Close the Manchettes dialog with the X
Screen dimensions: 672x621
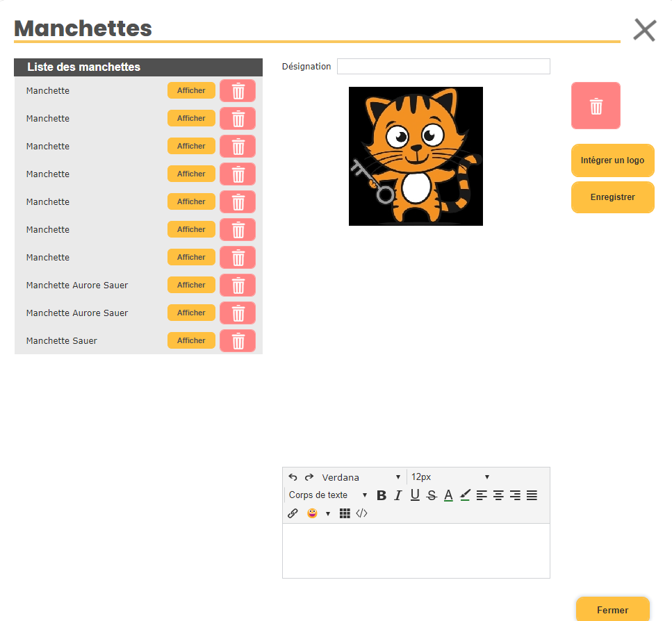coord(645,30)
